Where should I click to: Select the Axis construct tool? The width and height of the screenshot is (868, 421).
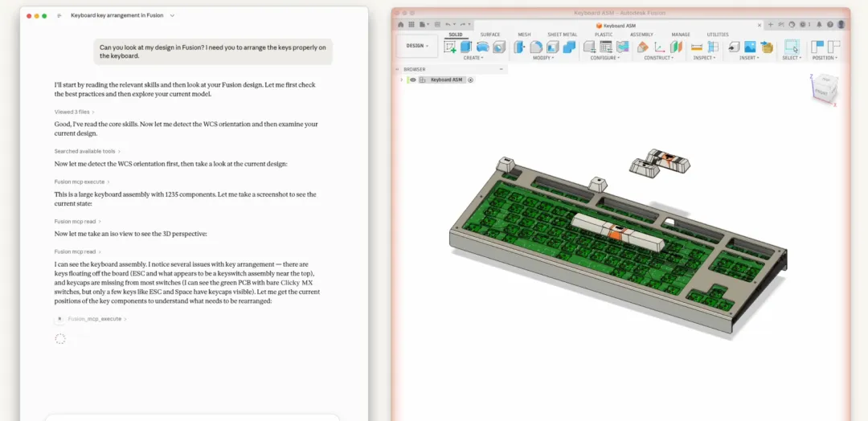[x=659, y=47]
